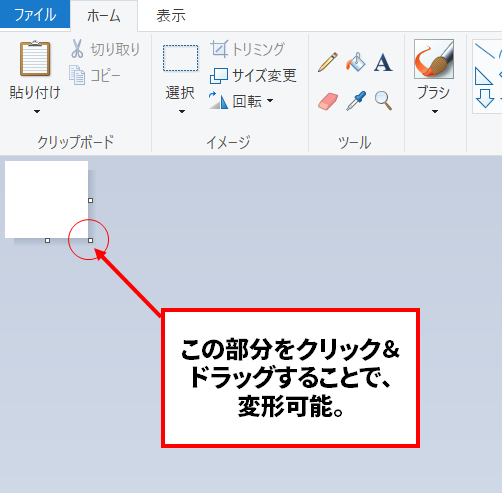Select the Fill with color bucket tool
Viewport: 502px width, 493px height.
click(x=355, y=62)
